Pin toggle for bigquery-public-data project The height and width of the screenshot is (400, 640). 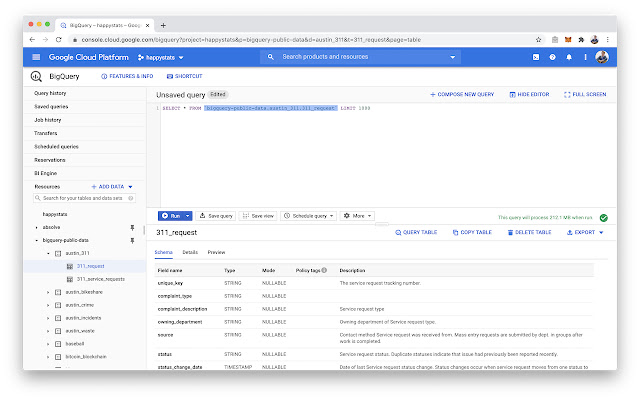pos(132,240)
